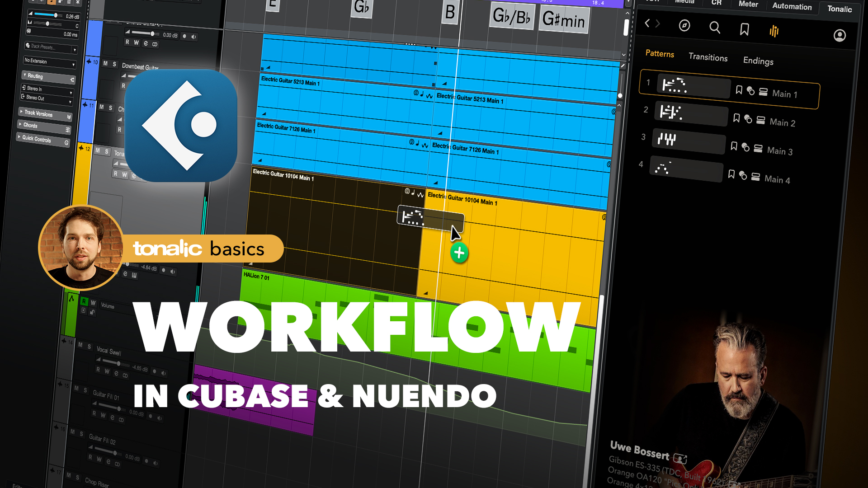This screenshot has height=488, width=868.
Task: Select the Meter tab
Action: (748, 4)
